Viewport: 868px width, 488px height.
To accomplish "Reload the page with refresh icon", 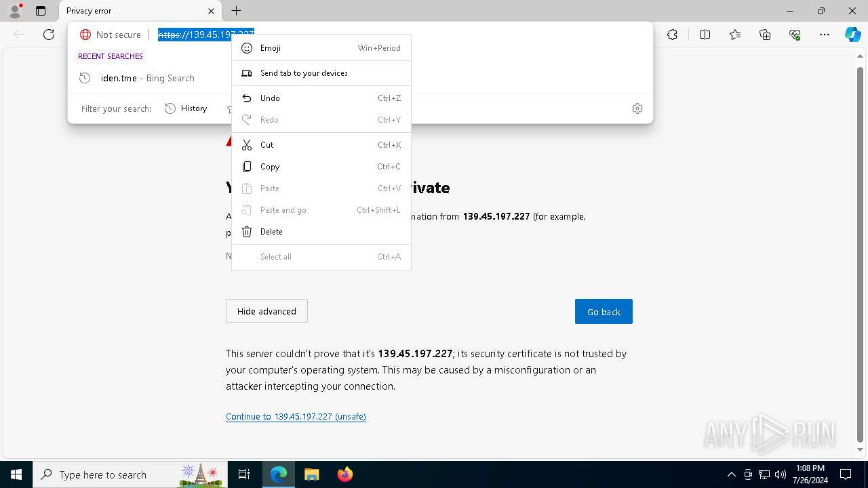I will (49, 35).
